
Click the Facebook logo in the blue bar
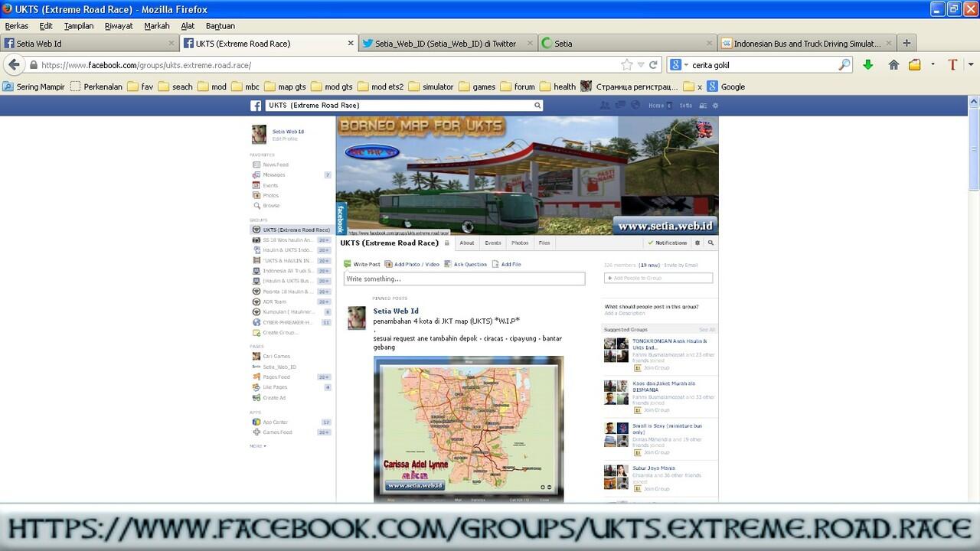pyautogui.click(x=256, y=106)
